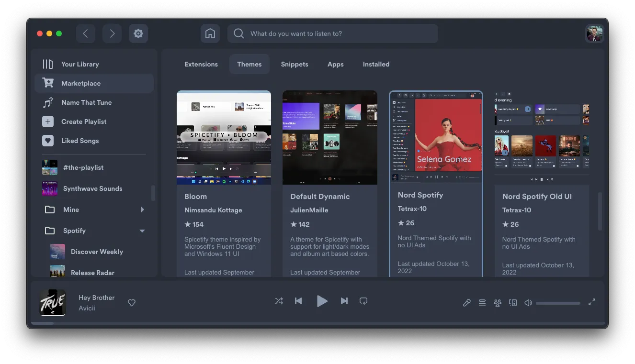Click the Home icon beside search

point(210,33)
